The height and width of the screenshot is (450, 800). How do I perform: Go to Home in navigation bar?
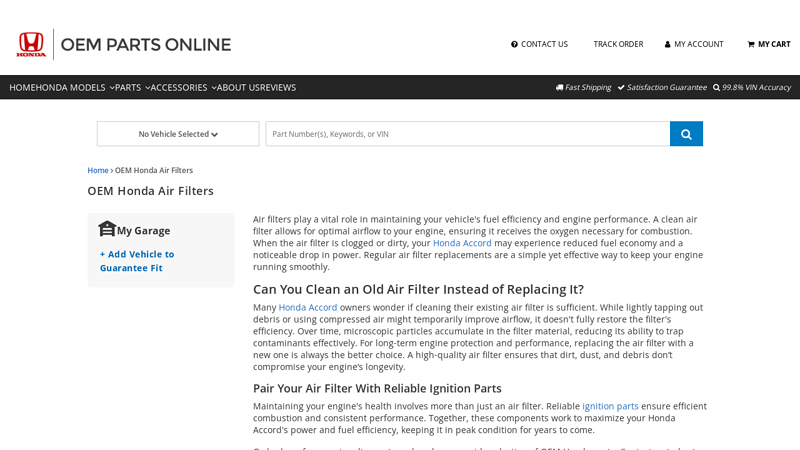(x=22, y=87)
